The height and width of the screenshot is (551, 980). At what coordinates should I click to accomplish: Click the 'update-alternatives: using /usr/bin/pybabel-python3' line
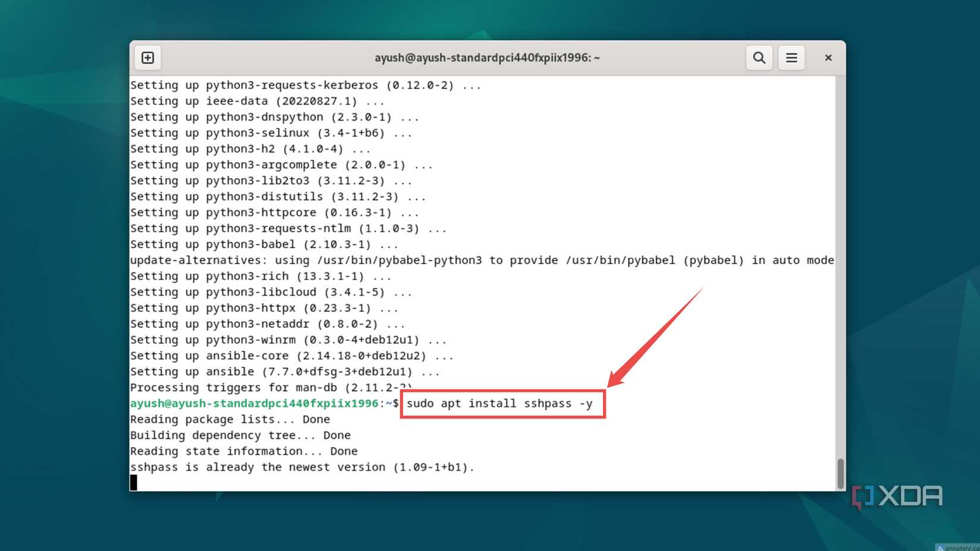[482, 260]
